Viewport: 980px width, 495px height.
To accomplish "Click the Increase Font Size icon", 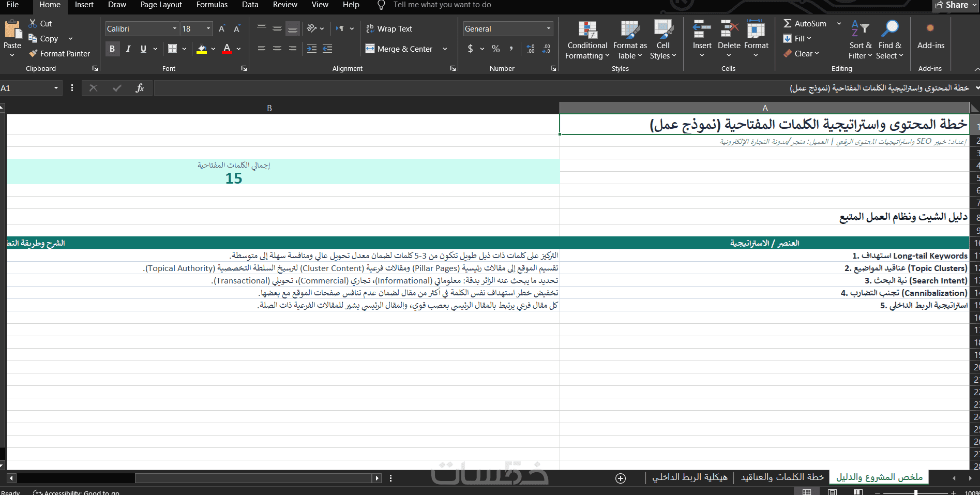I will pos(222,29).
